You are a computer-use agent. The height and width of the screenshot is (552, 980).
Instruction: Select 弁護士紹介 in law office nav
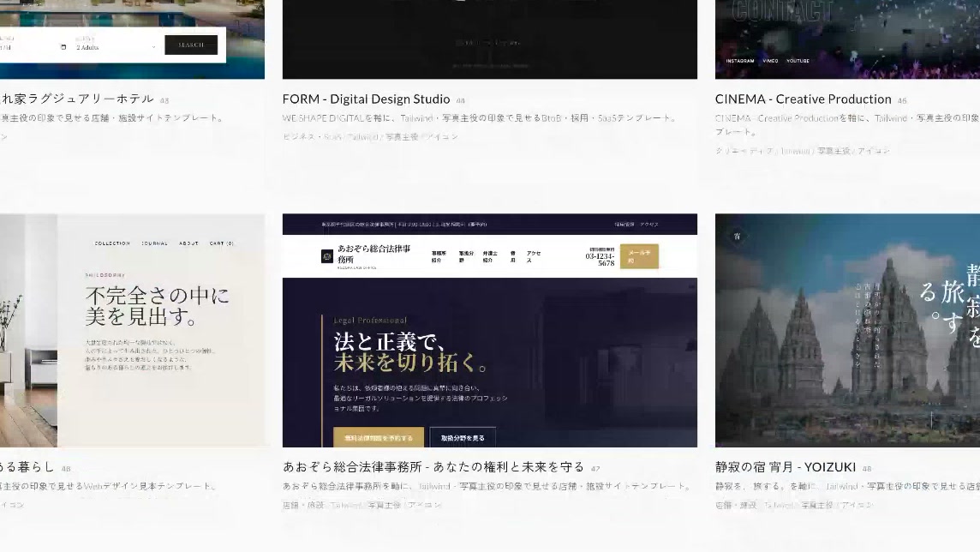[x=490, y=256]
